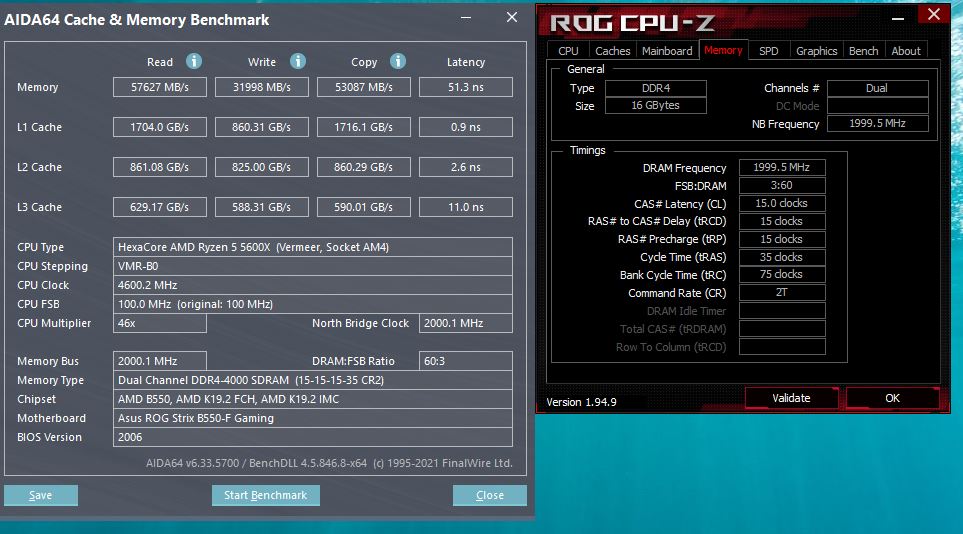Click the BIOS Version 2006 field
Image resolution: width=963 pixels, height=534 pixels.
(x=313, y=438)
